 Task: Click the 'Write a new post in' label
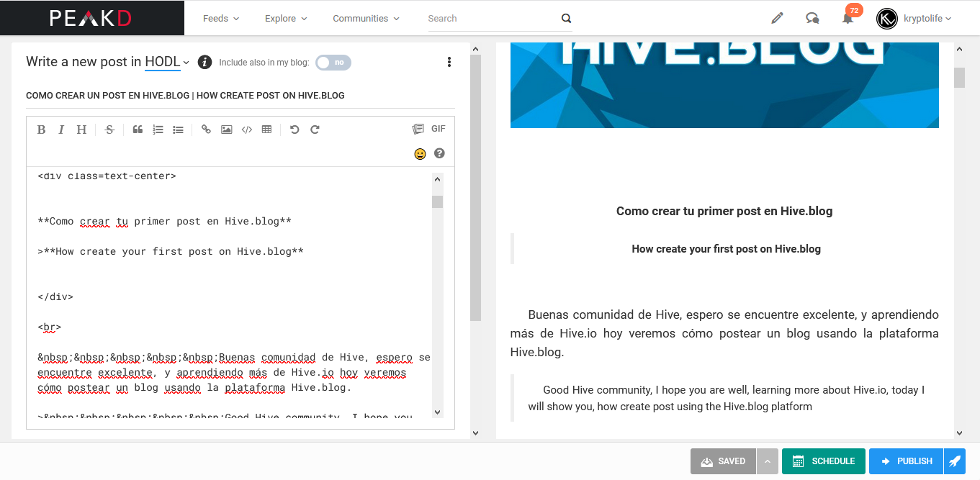[84, 62]
